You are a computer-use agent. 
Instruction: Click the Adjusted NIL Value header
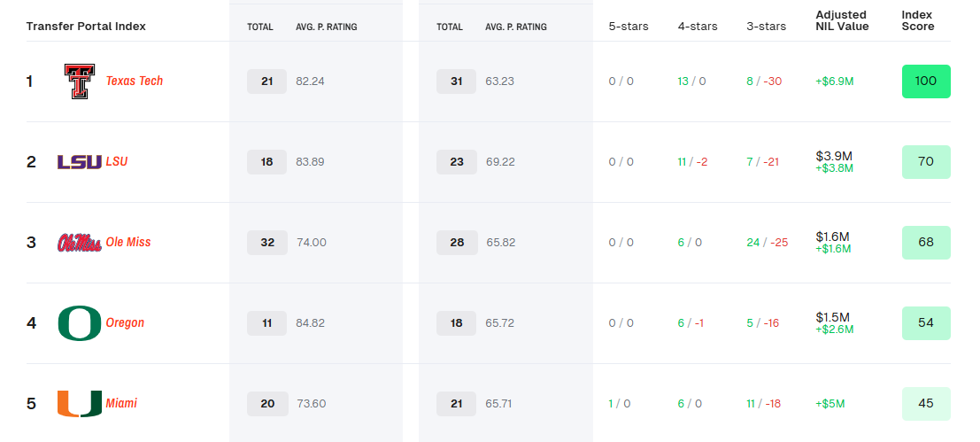coord(842,20)
